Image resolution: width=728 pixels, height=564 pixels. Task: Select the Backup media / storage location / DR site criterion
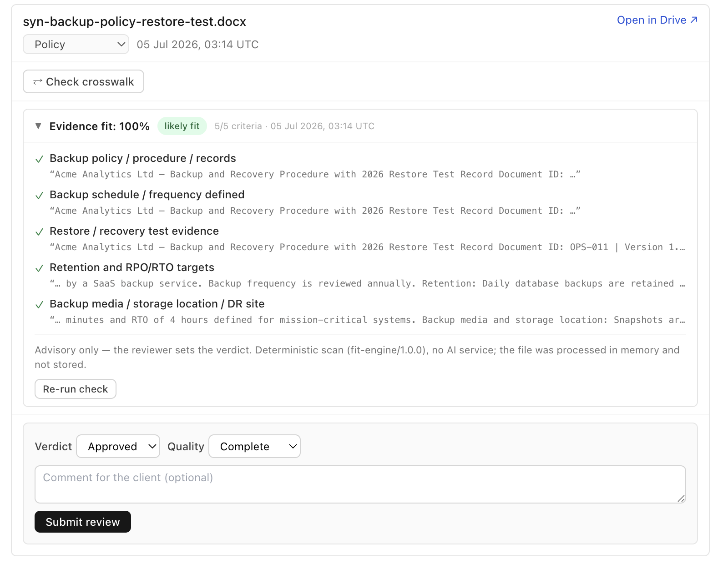(157, 304)
